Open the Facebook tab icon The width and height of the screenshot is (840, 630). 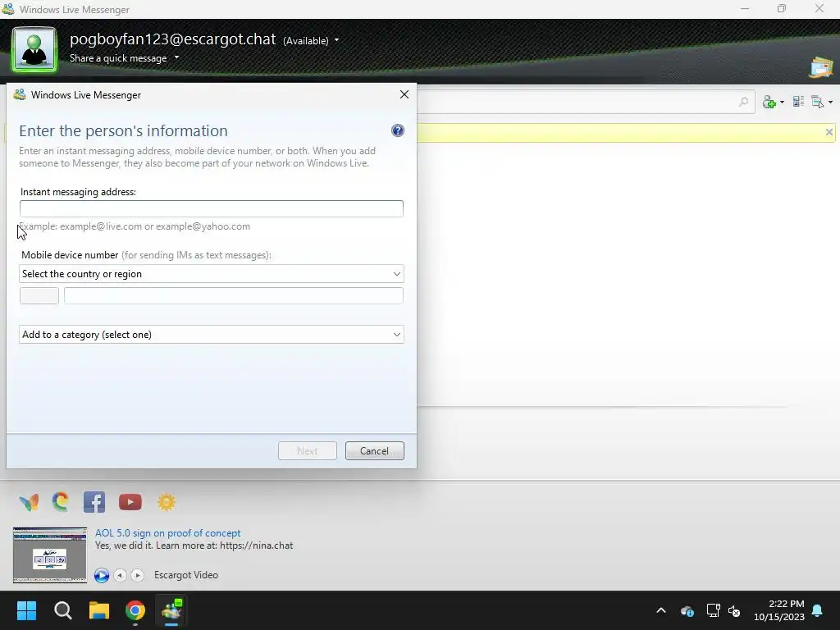point(94,502)
